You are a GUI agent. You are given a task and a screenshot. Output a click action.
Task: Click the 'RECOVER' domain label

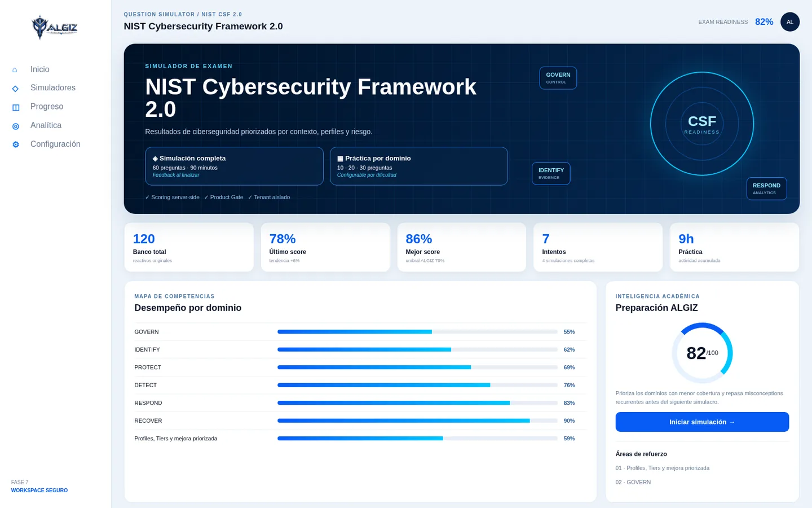click(148, 421)
